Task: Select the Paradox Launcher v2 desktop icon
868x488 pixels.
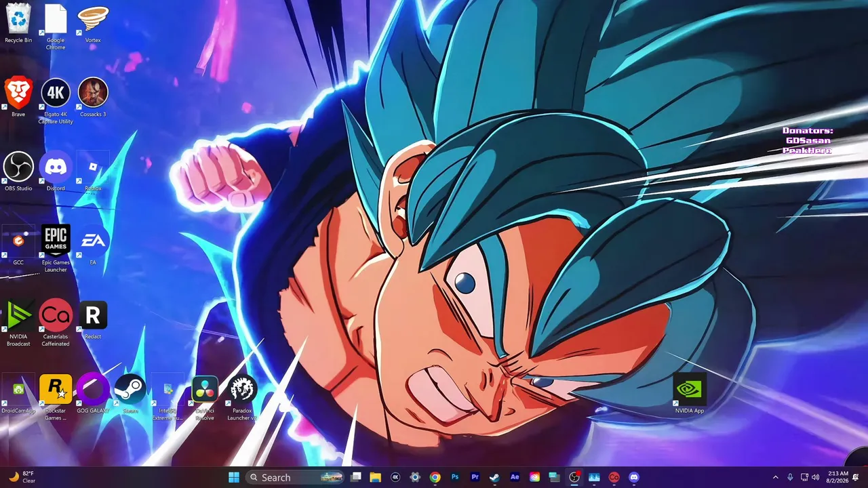Action: tap(242, 396)
